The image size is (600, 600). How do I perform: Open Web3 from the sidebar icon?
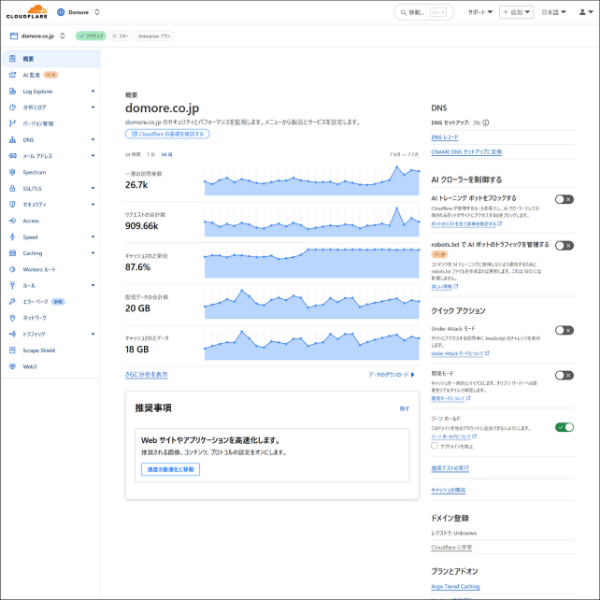coord(10,366)
